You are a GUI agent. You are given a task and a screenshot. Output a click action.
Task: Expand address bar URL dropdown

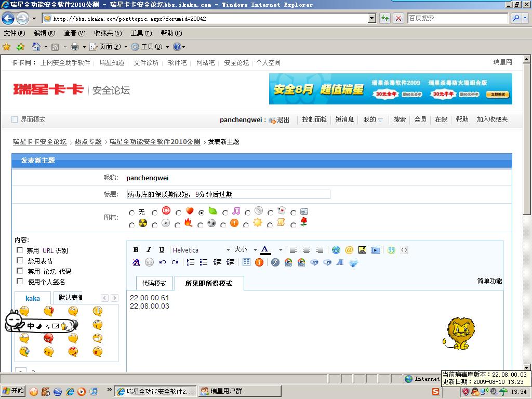pos(372,18)
